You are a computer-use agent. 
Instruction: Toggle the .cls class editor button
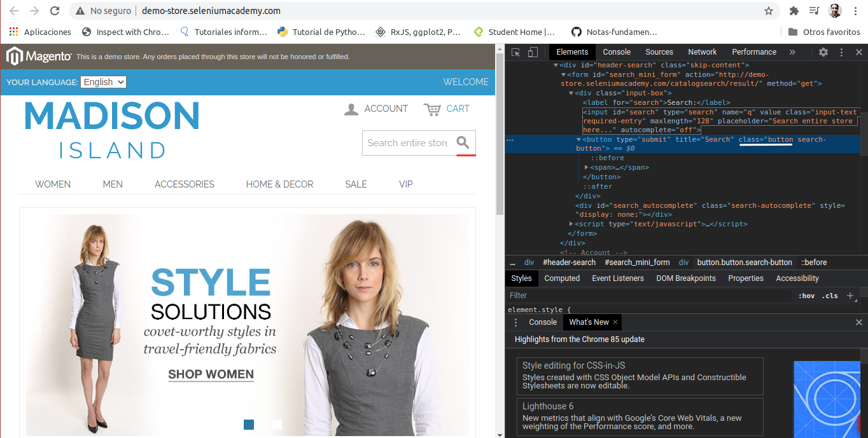click(830, 296)
